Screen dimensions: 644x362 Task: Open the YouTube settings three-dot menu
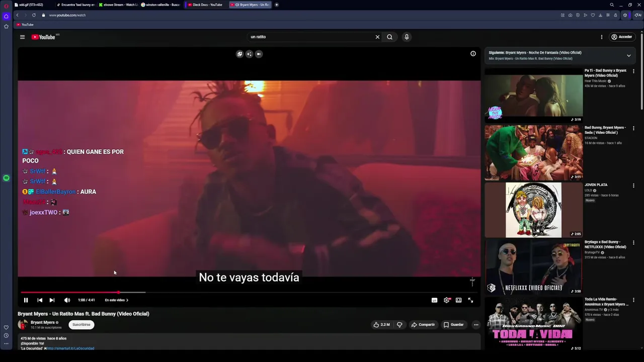tap(601, 37)
